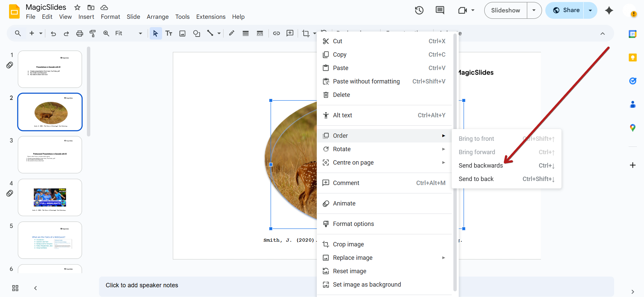Select slide 4 thumbnail
This screenshot has width=644, height=297.
tap(50, 197)
